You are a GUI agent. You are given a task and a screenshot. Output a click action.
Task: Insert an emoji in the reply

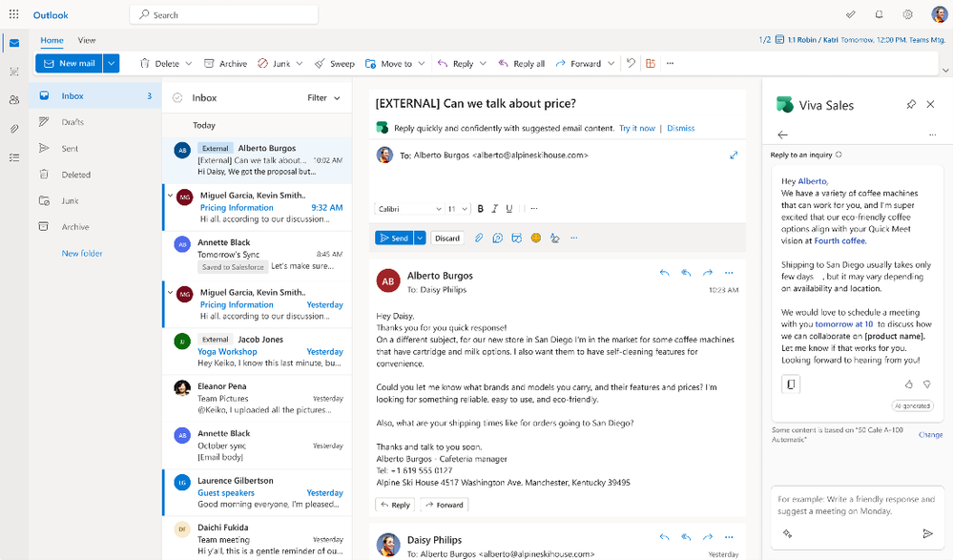535,239
